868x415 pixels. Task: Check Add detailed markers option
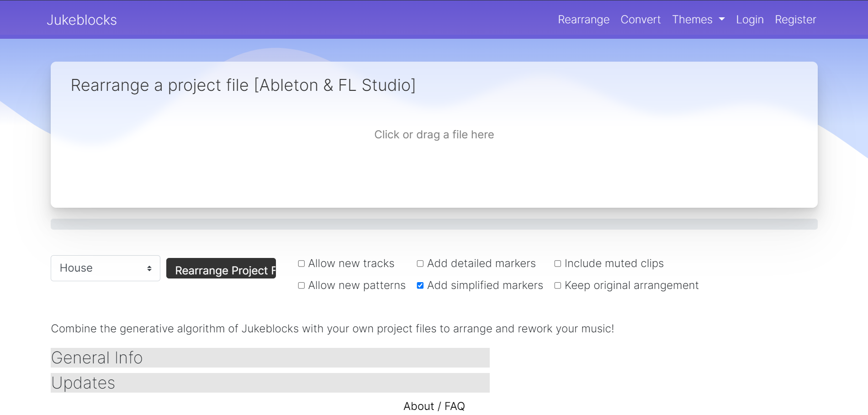[420, 263]
